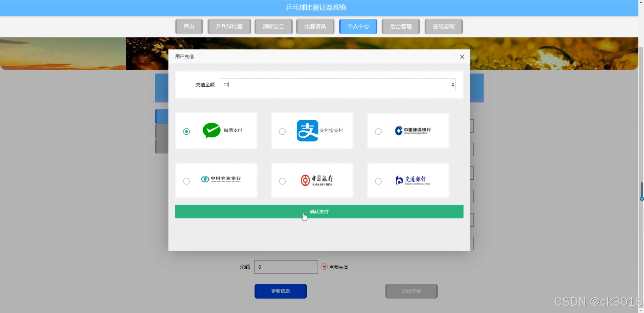Screen dimensions: 644x313
Task: Click the Alipay logo icon
Action: [308, 131]
